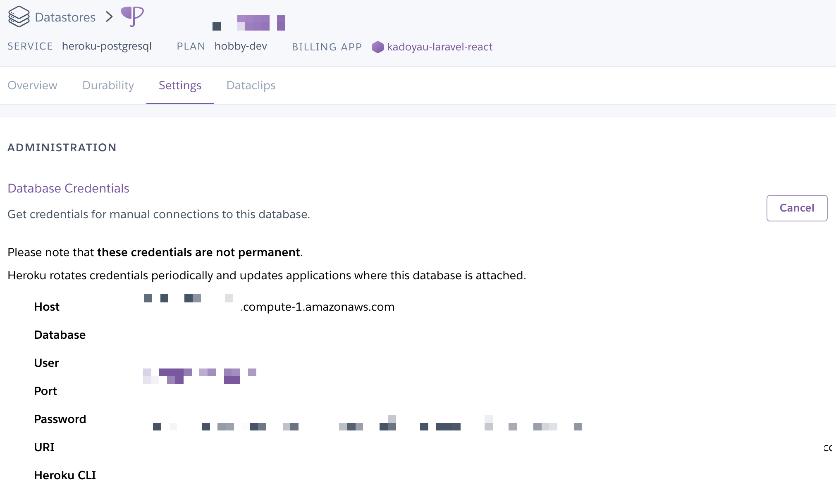This screenshot has height=504, width=836.
Task: Click the Postgres elephant logo icon
Action: (132, 17)
